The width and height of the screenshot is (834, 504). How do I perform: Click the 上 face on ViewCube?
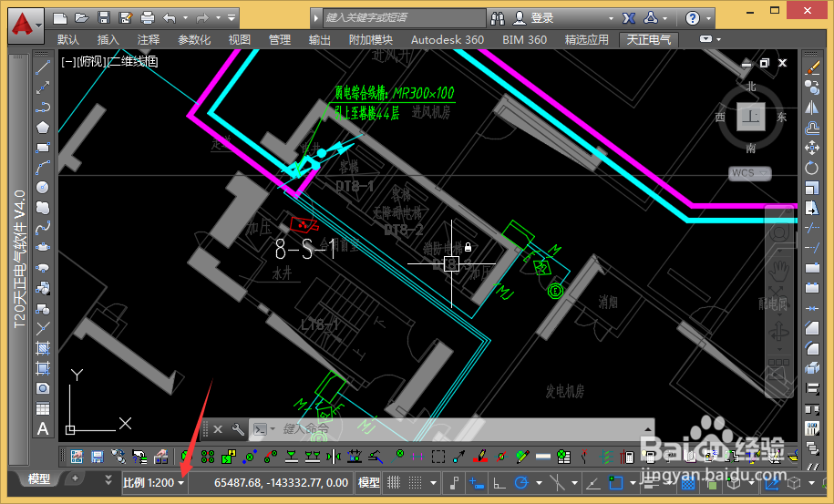tap(750, 117)
